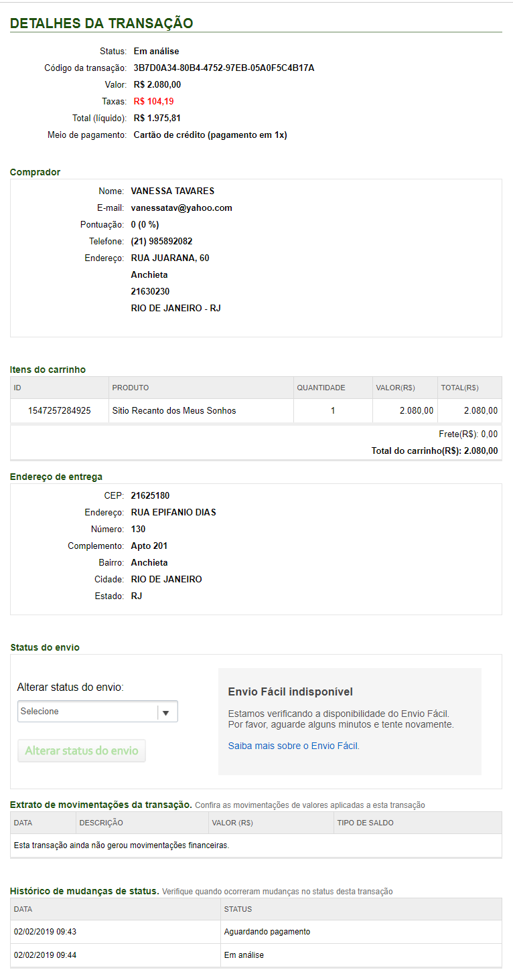Image resolution: width=513 pixels, height=980 pixels.
Task: Click the red Taxas value R$ 104,19
Action: (x=153, y=101)
